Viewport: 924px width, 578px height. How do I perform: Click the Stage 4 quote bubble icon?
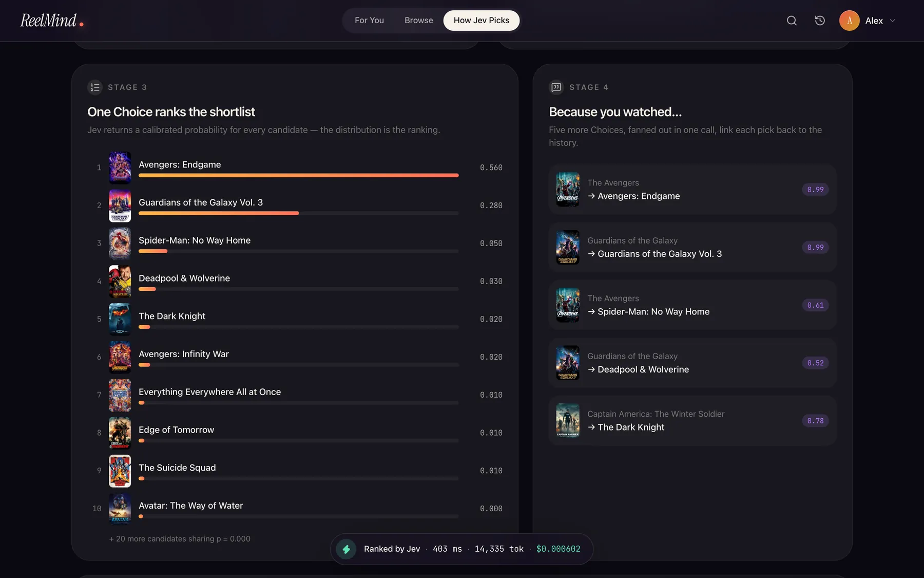click(x=556, y=87)
